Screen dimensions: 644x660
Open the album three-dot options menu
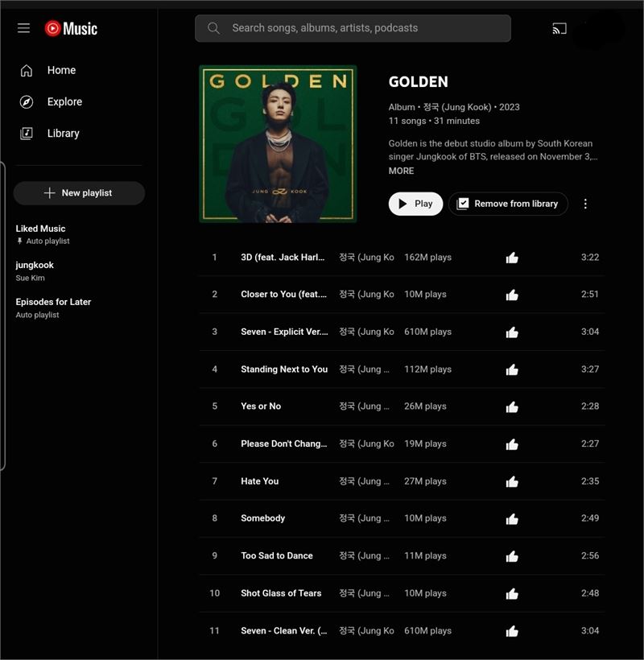(585, 204)
